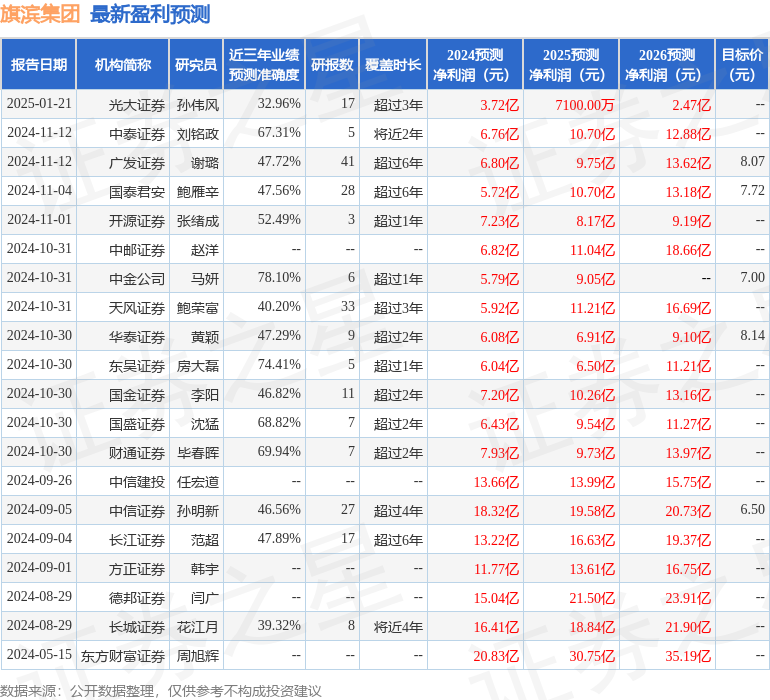Click the 最新盈利预测 heading
The height and width of the screenshot is (700, 770).
click(150, 14)
